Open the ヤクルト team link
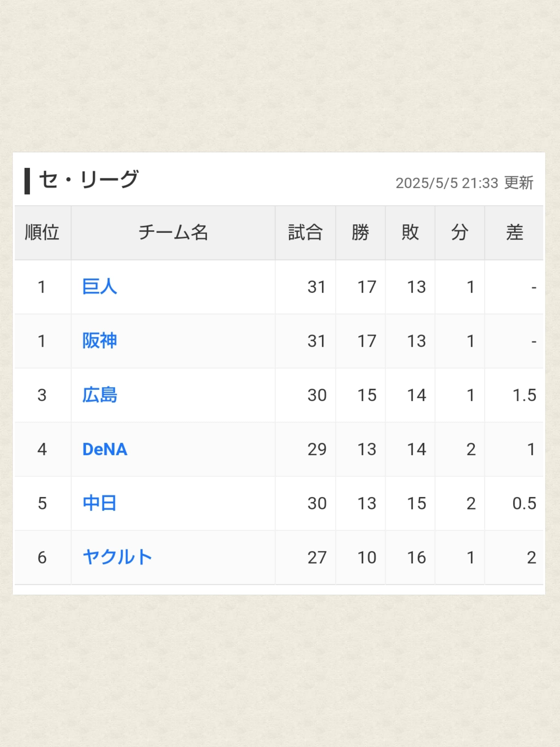Viewport: 560px width, 747px height. tap(117, 557)
